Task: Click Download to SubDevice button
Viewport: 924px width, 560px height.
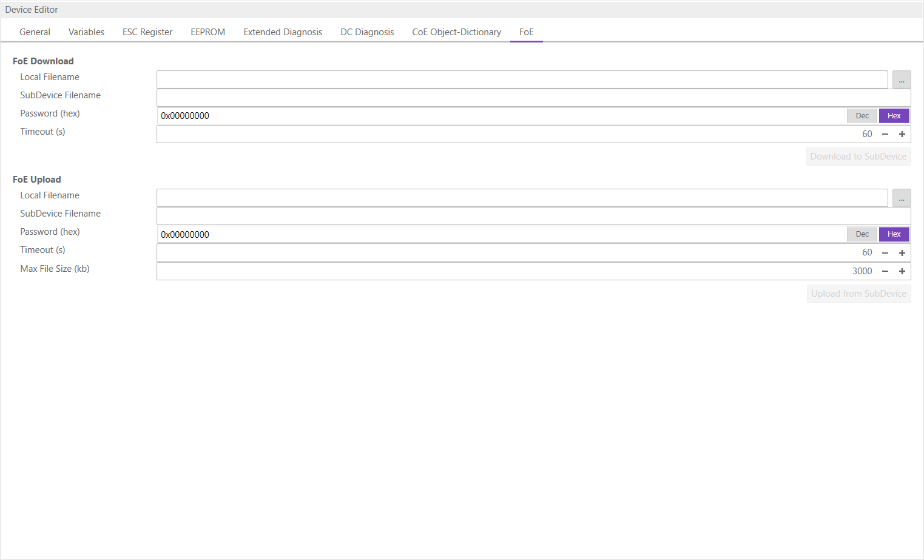Action: [x=858, y=157]
